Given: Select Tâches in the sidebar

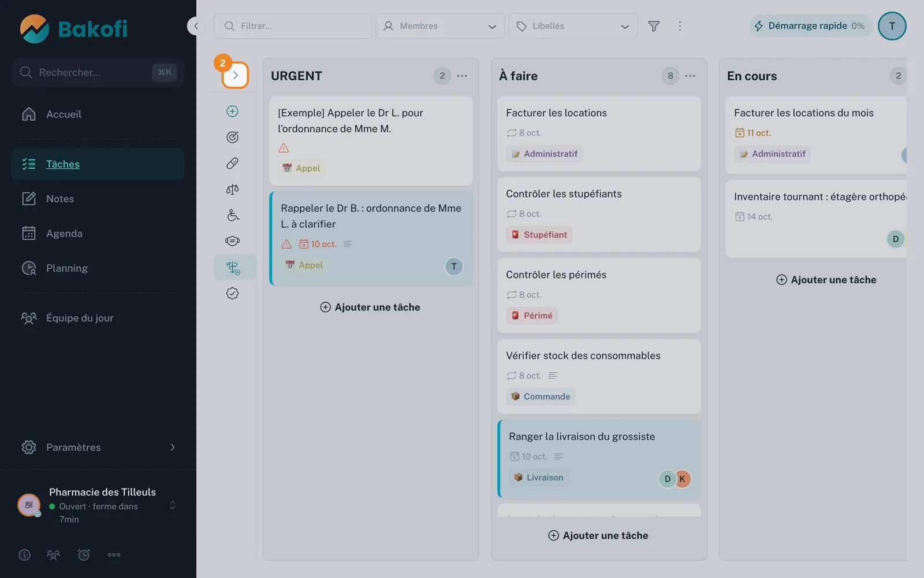Looking at the screenshot, I should 98,164.
